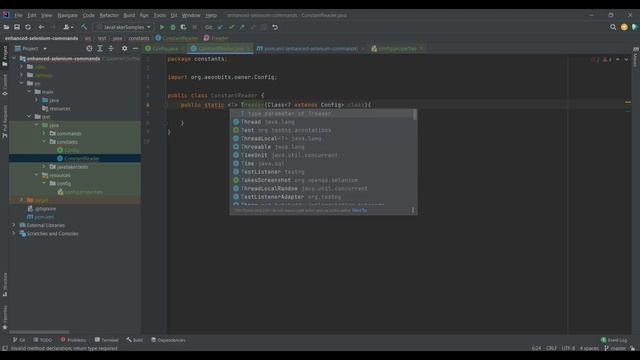Open the Refactor menu

pyautogui.click(x=109, y=15)
